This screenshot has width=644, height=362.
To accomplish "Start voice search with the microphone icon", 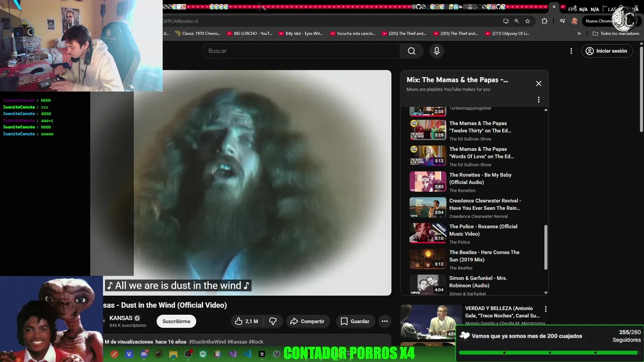I will (437, 51).
